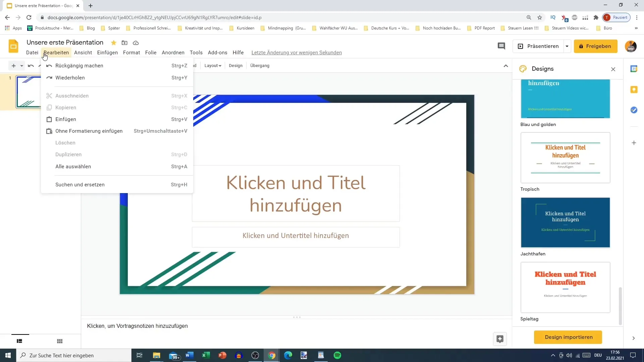644x362 pixels.
Task: Click the Freigeben share button
Action: (x=597, y=46)
